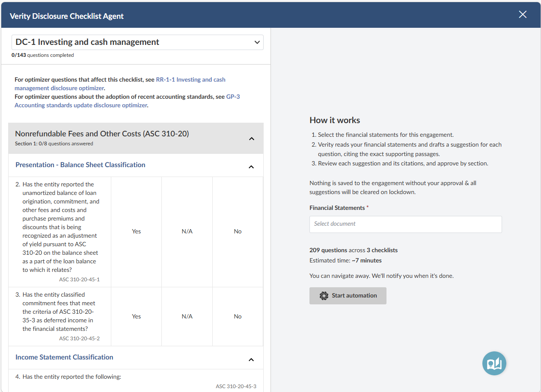Answer No for question 2 on unamortized loan balance

pos(238,231)
